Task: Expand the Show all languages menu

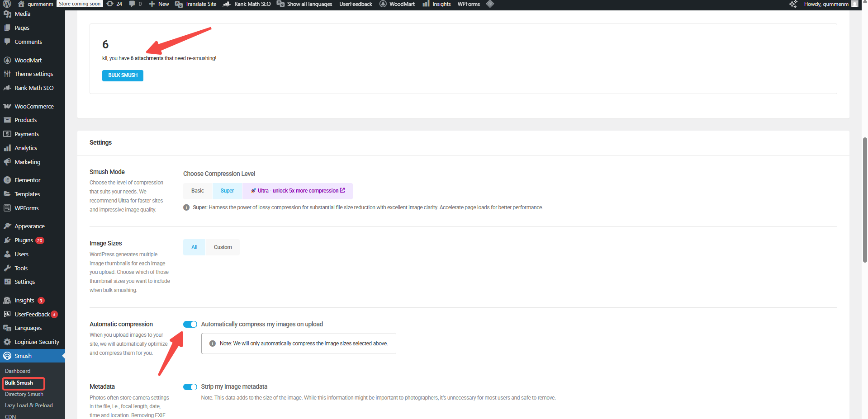Action: (304, 4)
